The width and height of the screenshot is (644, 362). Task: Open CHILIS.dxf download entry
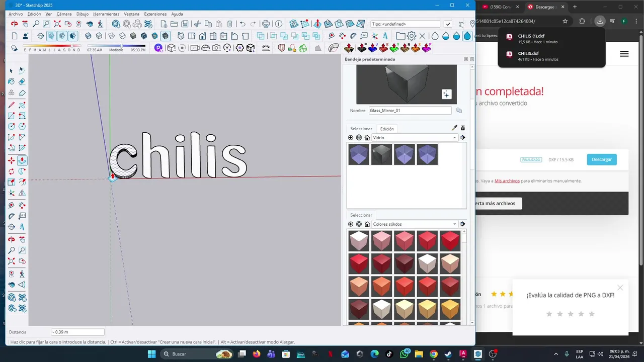[x=551, y=56]
